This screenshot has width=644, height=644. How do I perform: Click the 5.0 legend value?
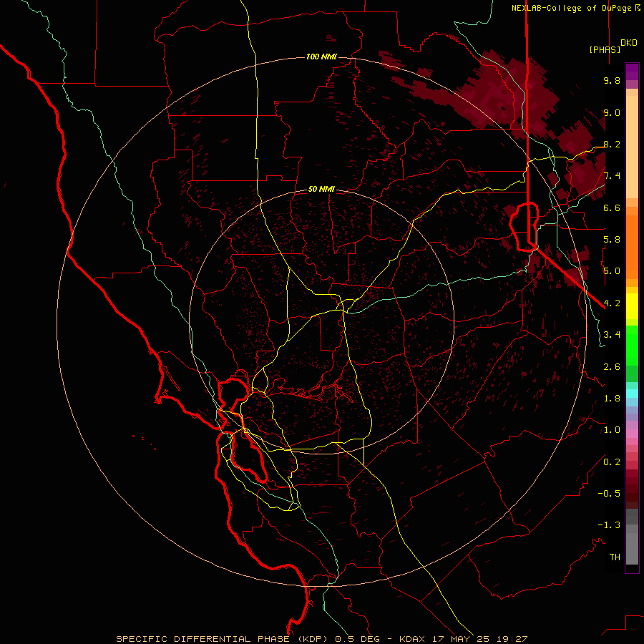pos(612,271)
